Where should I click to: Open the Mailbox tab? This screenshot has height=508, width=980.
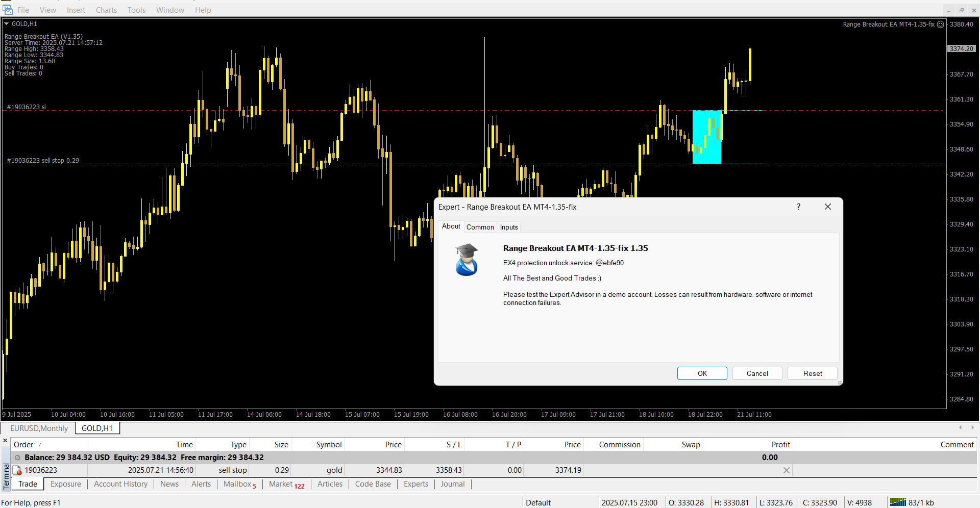point(240,484)
